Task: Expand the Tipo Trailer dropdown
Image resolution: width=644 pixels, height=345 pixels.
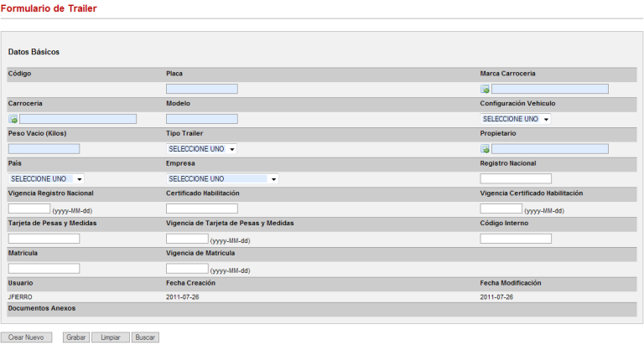Action: [x=201, y=149]
